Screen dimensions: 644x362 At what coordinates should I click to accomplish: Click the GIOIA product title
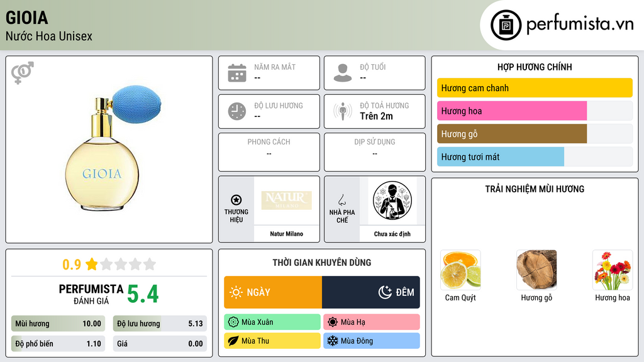click(26, 18)
